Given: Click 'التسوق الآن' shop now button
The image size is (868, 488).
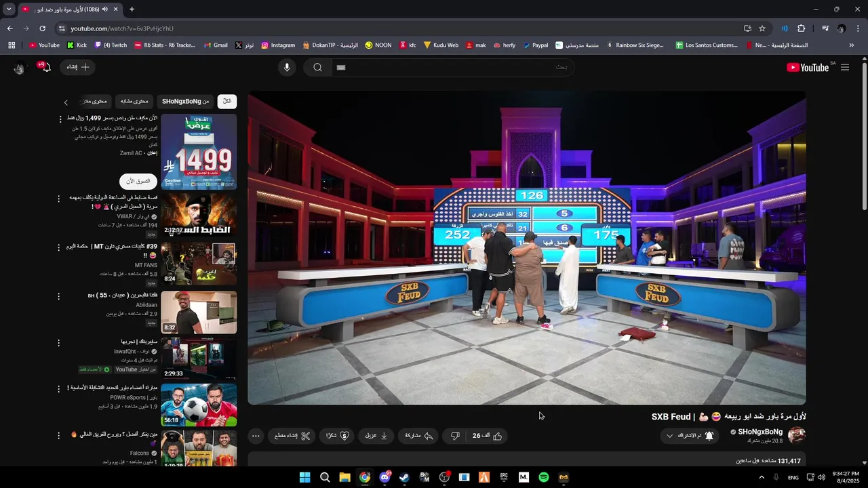Looking at the screenshot, I should tap(138, 181).
